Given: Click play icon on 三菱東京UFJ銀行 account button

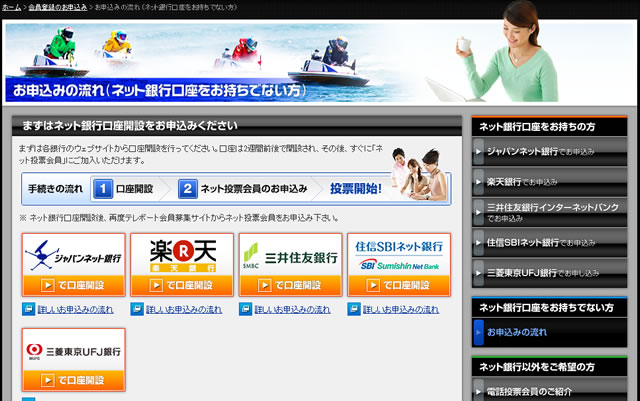Looking at the screenshot, I should pos(48,380).
